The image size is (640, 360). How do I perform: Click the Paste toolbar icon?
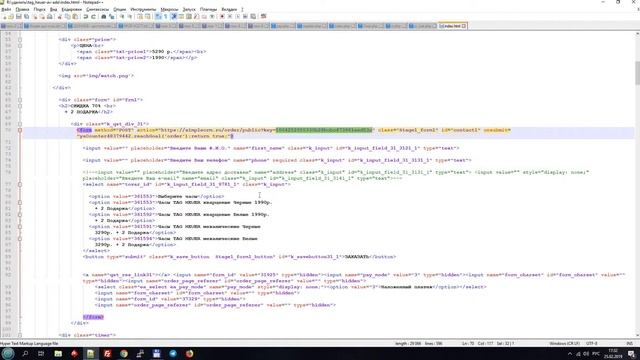[75, 17]
